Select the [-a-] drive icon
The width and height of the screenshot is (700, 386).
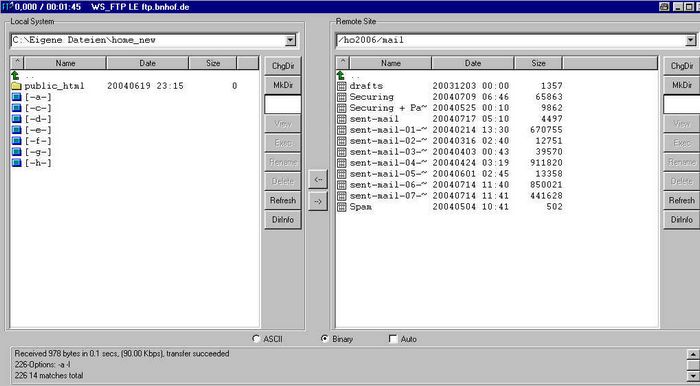17,97
